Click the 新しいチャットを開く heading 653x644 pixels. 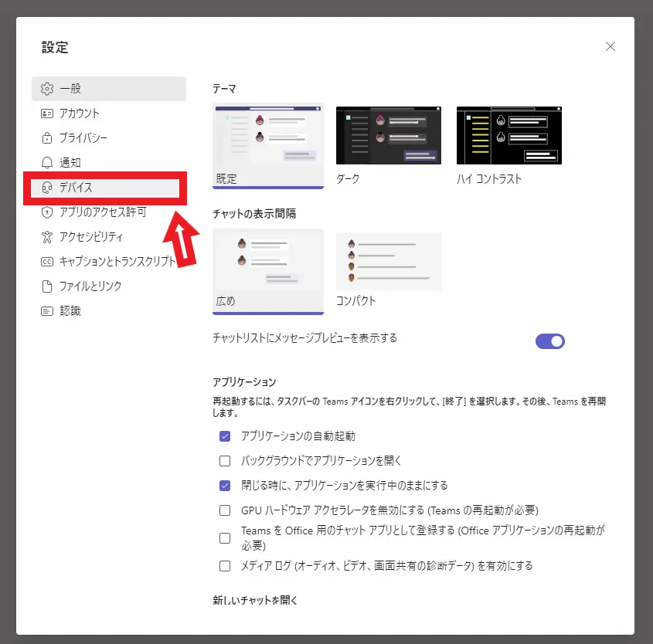click(x=255, y=600)
